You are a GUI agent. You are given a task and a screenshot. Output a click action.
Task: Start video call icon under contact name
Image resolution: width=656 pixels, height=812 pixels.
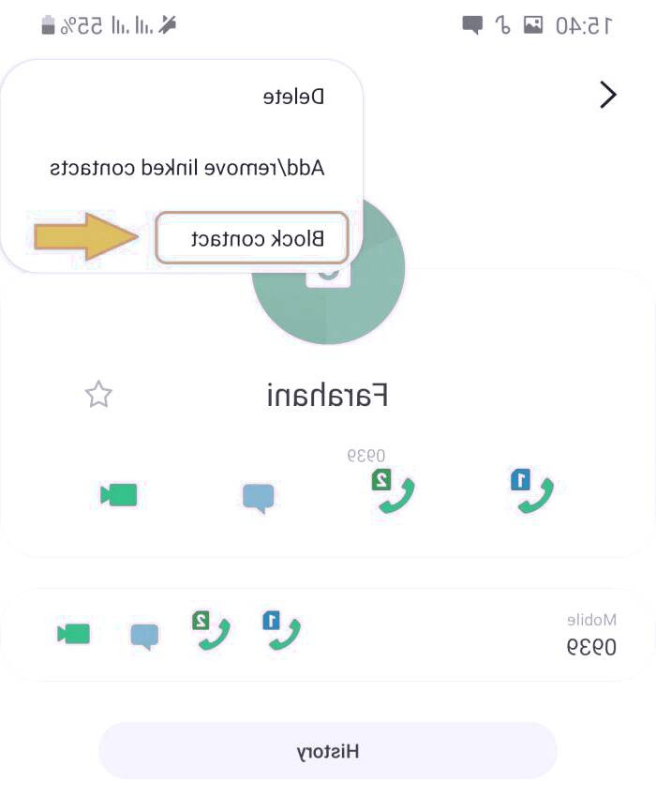coord(119,494)
